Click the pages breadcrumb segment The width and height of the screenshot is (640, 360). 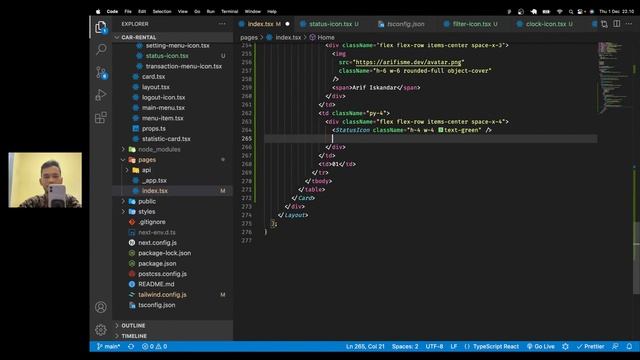249,37
